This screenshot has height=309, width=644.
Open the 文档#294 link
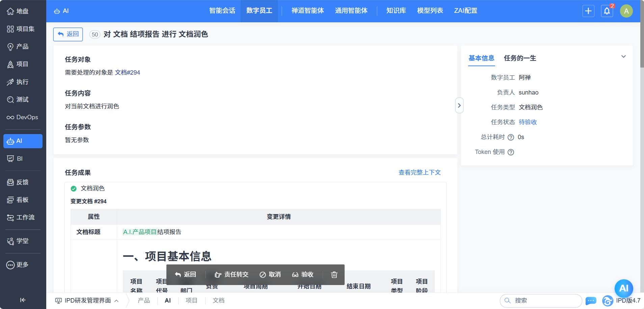(127, 73)
